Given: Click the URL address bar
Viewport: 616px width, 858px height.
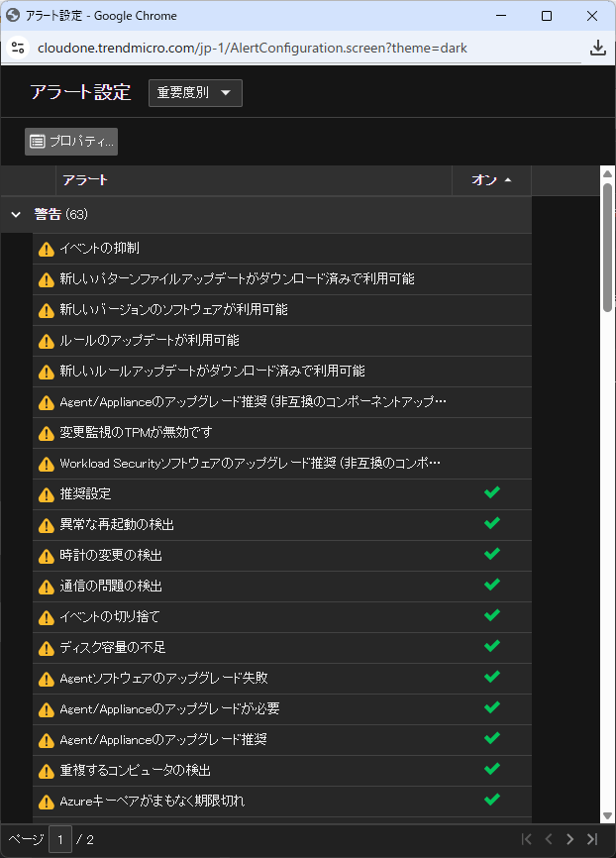Looking at the screenshot, I should tap(252, 49).
